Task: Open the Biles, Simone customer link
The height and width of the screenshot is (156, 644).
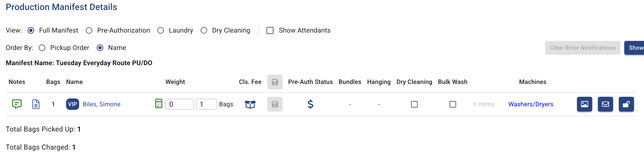Action: point(101,104)
